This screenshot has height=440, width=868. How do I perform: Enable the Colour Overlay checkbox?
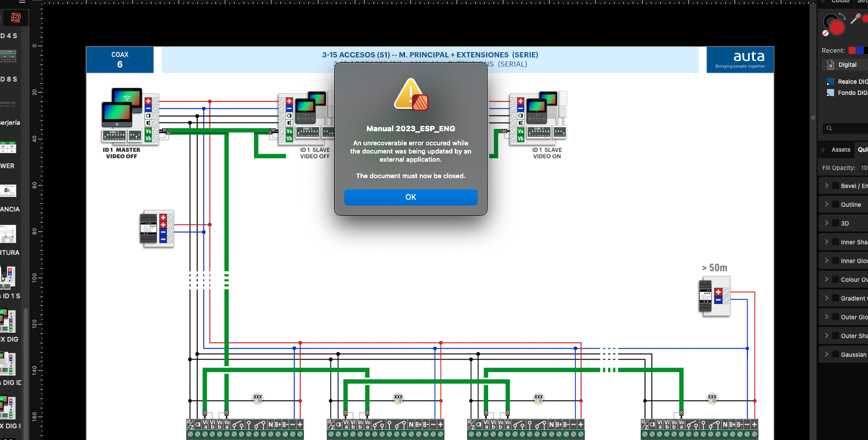[835, 279]
